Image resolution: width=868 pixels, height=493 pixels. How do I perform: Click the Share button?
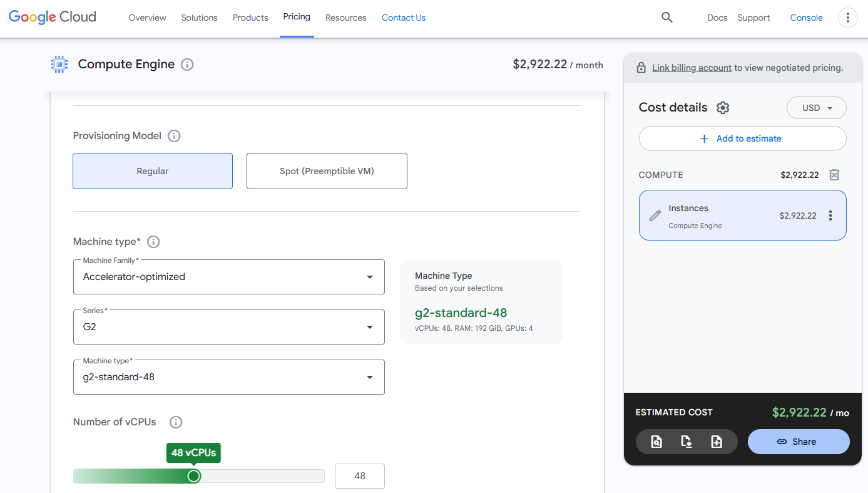tap(799, 442)
